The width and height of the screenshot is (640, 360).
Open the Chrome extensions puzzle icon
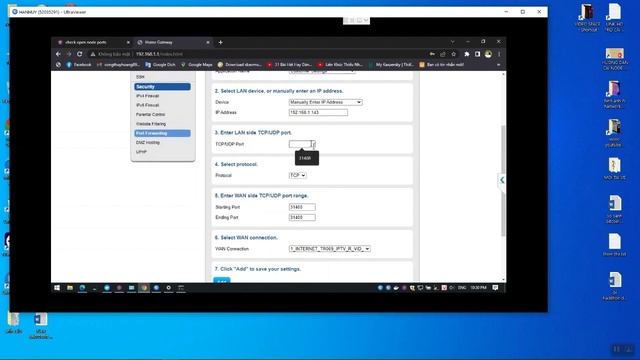(x=467, y=54)
